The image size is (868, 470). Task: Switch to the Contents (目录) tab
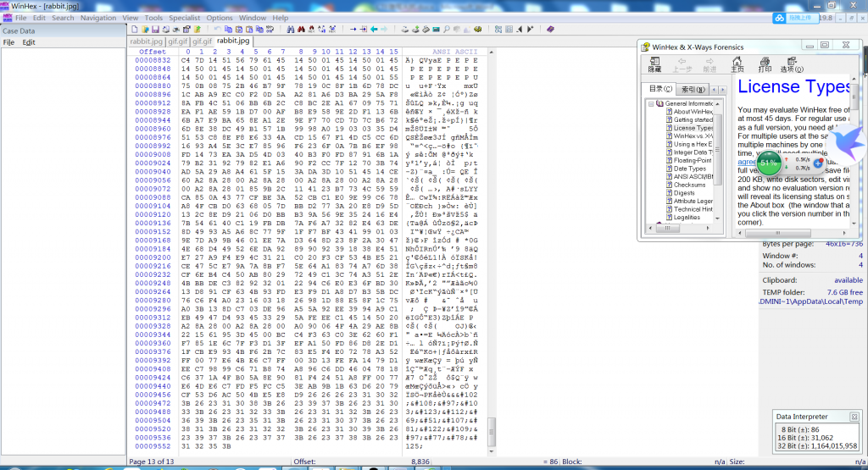(x=659, y=89)
